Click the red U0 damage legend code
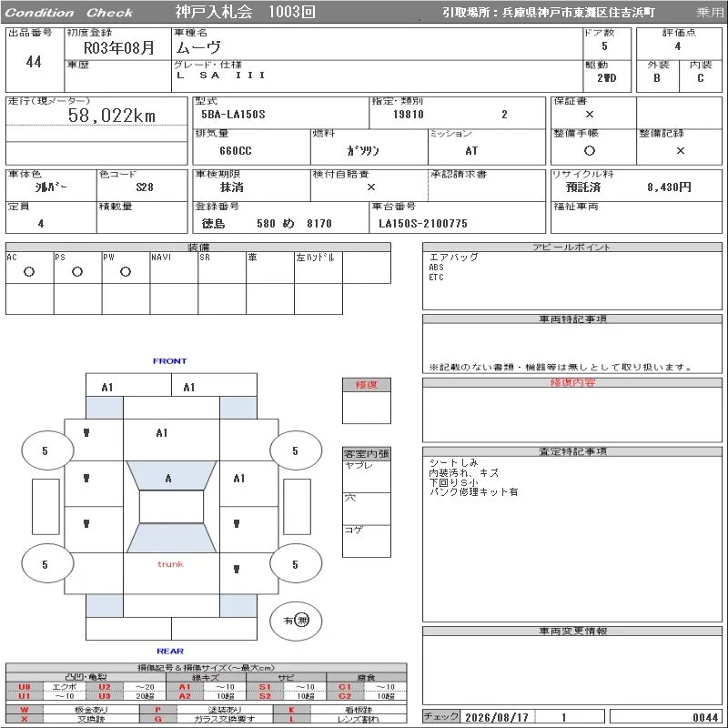The width and height of the screenshot is (728, 728). tap(25, 687)
